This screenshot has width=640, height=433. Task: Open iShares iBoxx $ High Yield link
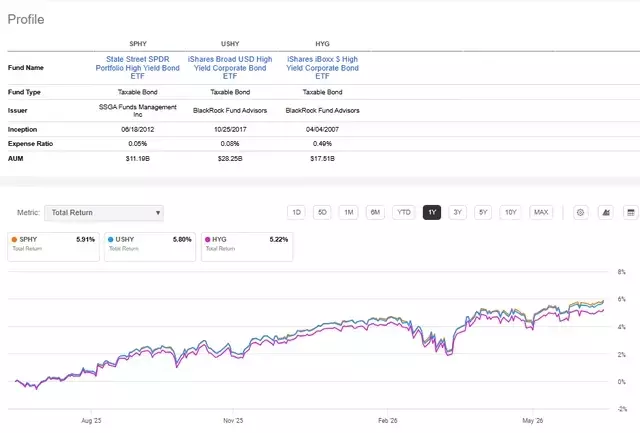pyautogui.click(x=322, y=68)
